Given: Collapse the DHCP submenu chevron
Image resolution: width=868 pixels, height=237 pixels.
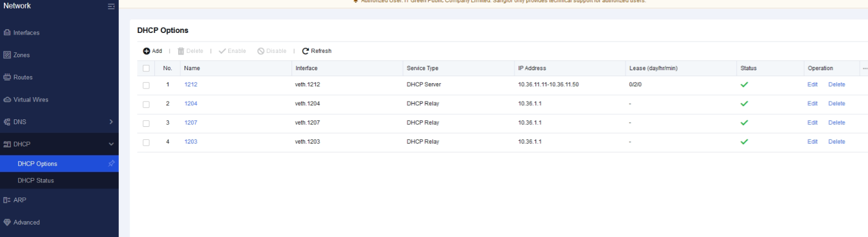Looking at the screenshot, I should click(111, 144).
